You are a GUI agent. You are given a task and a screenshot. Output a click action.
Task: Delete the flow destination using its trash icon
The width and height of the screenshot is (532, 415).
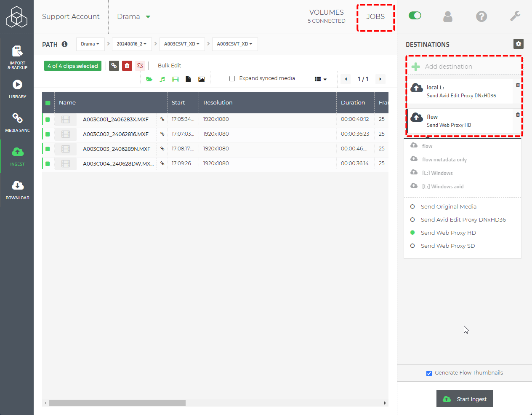click(x=518, y=114)
